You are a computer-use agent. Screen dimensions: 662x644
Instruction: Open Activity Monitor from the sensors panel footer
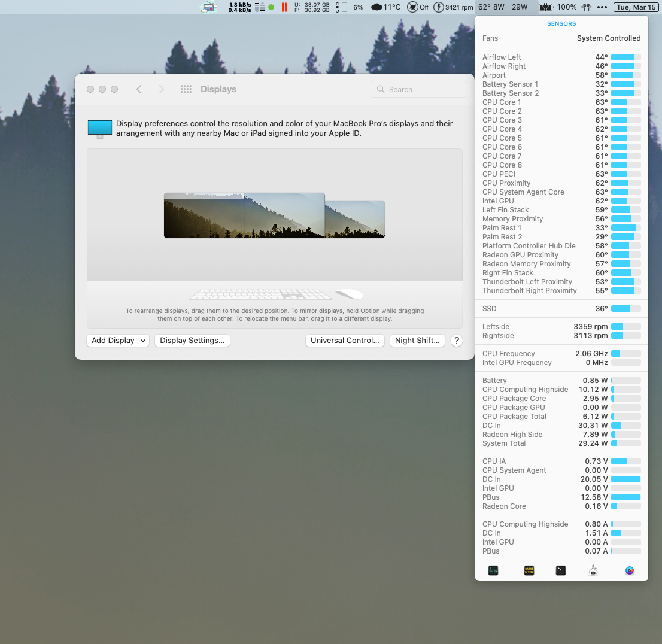[493, 570]
